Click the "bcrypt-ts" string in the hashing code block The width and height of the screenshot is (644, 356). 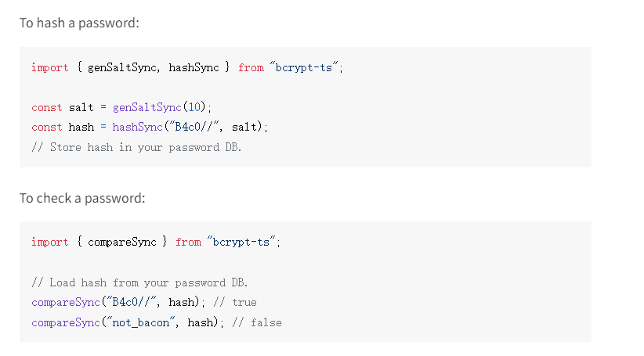coord(306,67)
